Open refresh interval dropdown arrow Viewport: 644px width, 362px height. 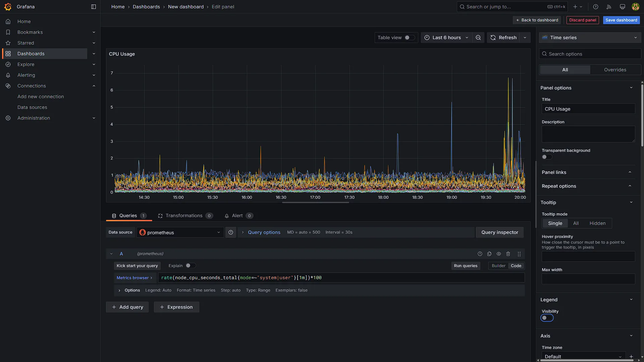click(x=525, y=38)
